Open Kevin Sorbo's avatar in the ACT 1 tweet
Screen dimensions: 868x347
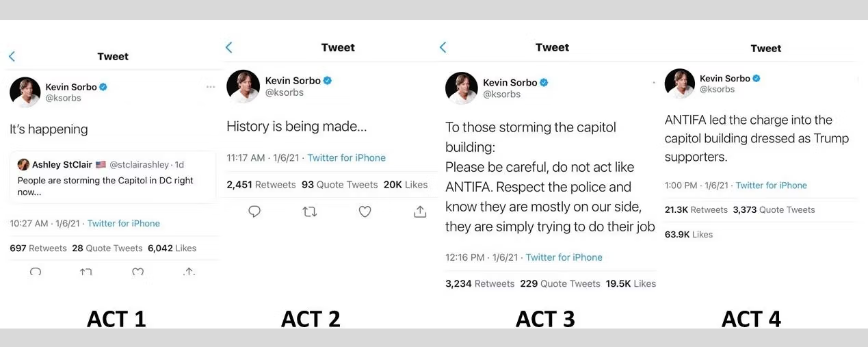pyautogui.click(x=25, y=92)
